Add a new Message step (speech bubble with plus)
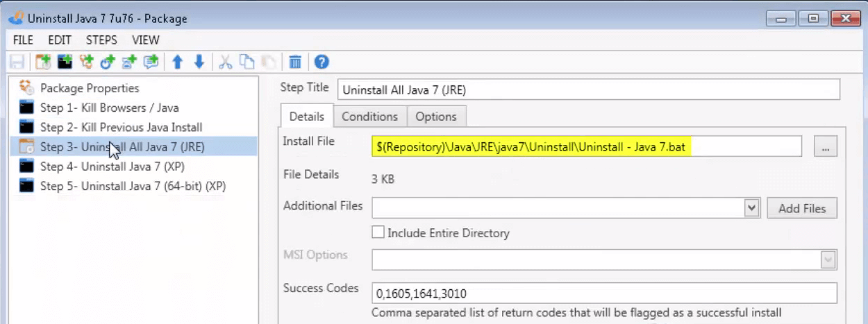 tap(151, 62)
